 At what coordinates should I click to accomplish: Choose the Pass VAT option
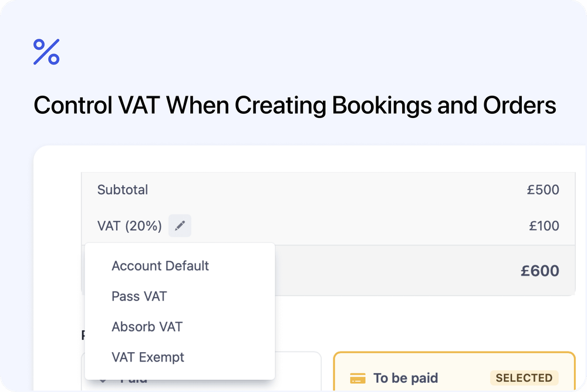[x=139, y=296]
